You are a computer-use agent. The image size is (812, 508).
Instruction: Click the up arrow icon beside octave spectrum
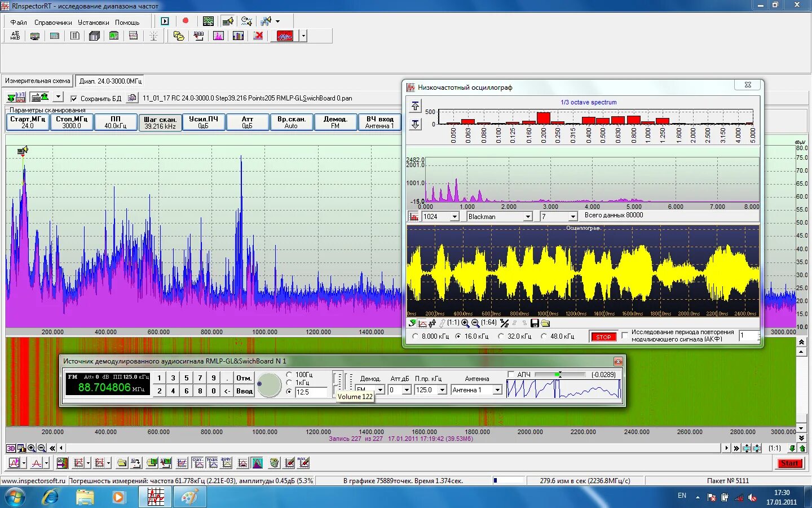pos(416,106)
